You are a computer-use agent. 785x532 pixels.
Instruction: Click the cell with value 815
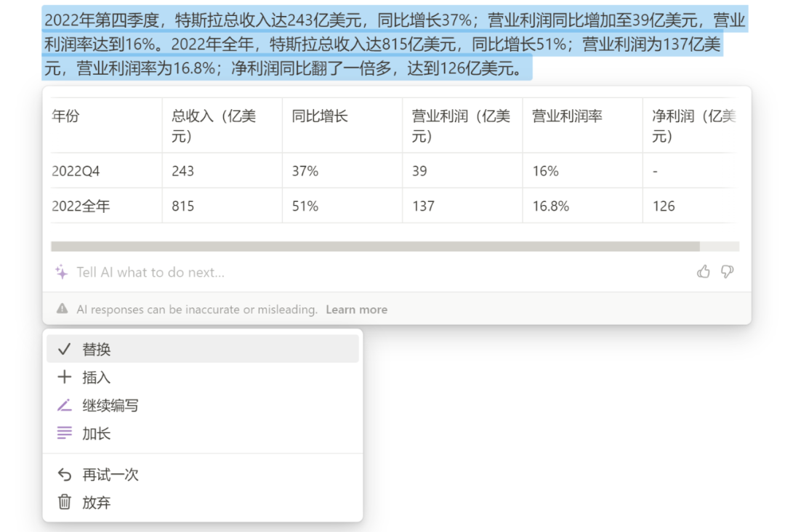222,206
